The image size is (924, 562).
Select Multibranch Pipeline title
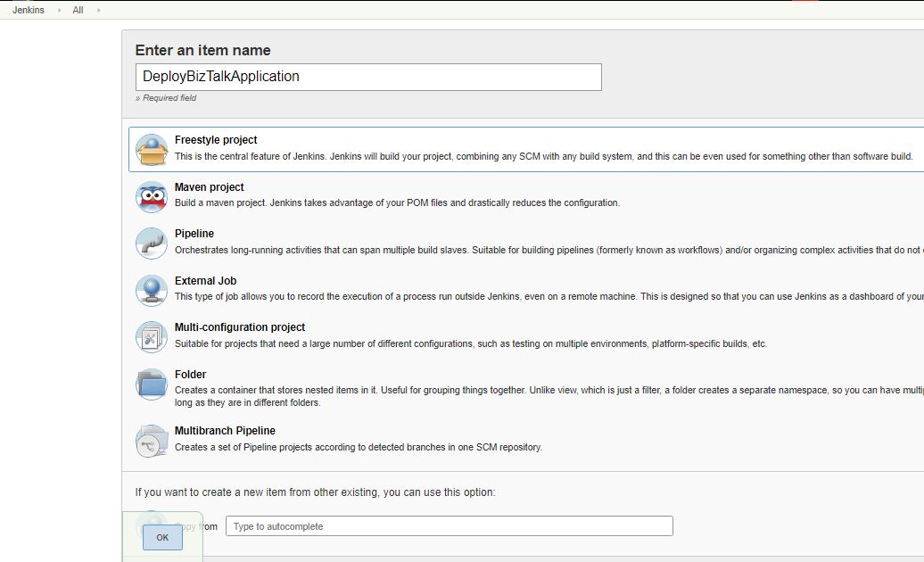pos(225,431)
